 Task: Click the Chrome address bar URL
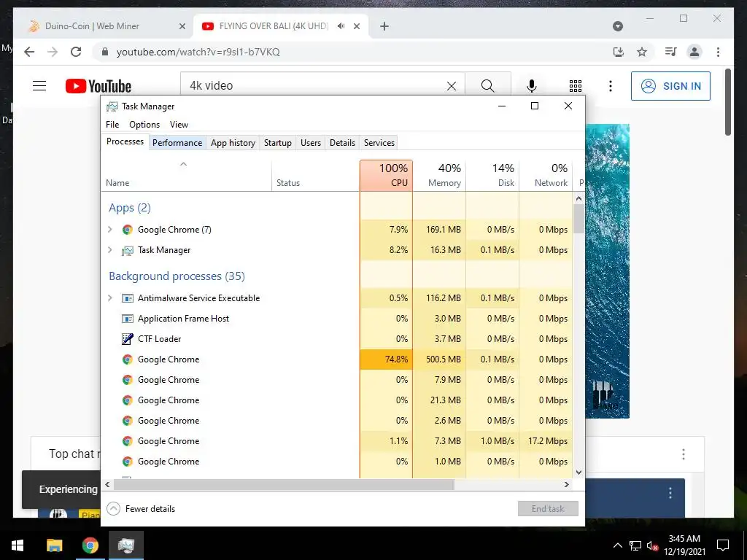[x=198, y=52]
